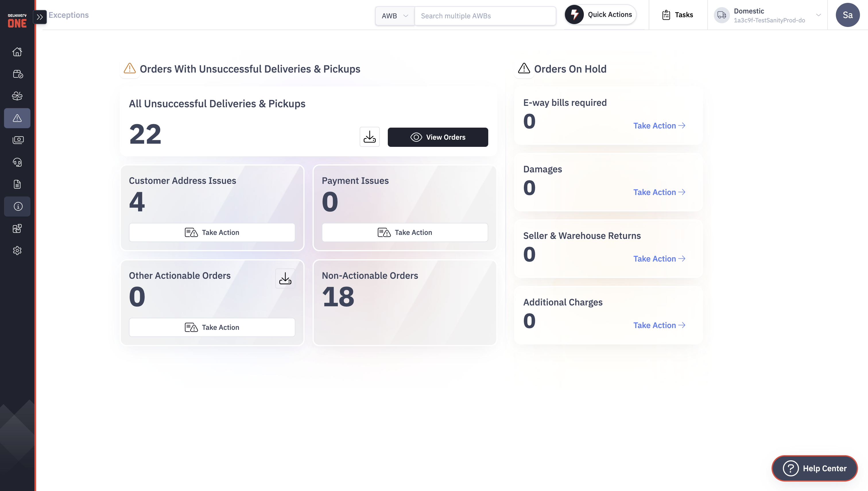Viewport: 868px width, 491px height.
Task: Click Take Action link for Damages
Action: pyautogui.click(x=659, y=192)
